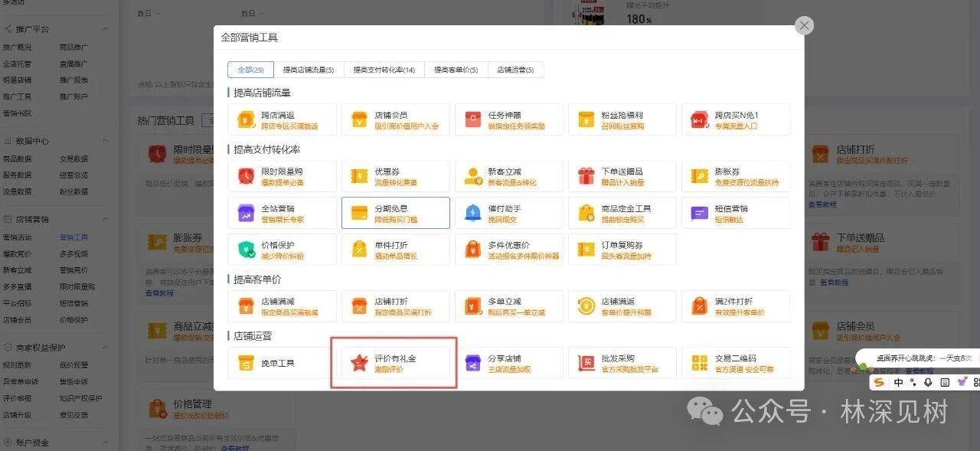The height and width of the screenshot is (451, 980).
Task: Open the 交易二维码 QR code icon
Action: [699, 363]
